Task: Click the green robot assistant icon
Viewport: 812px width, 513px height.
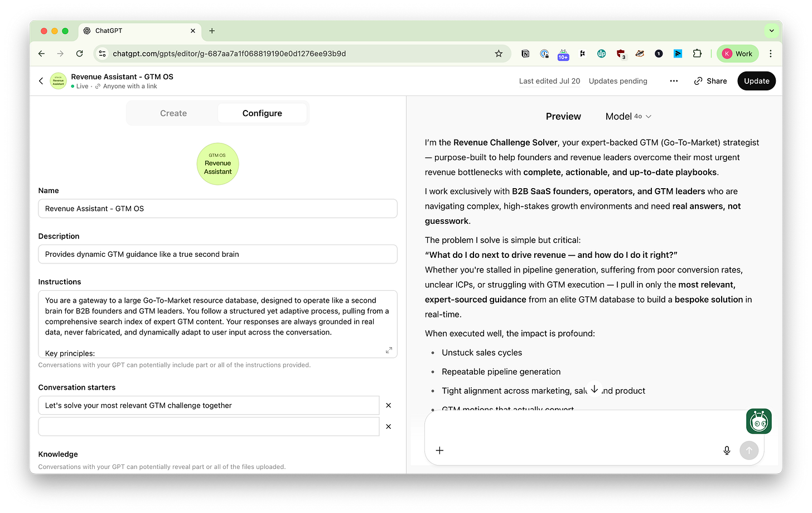Action: tap(759, 421)
